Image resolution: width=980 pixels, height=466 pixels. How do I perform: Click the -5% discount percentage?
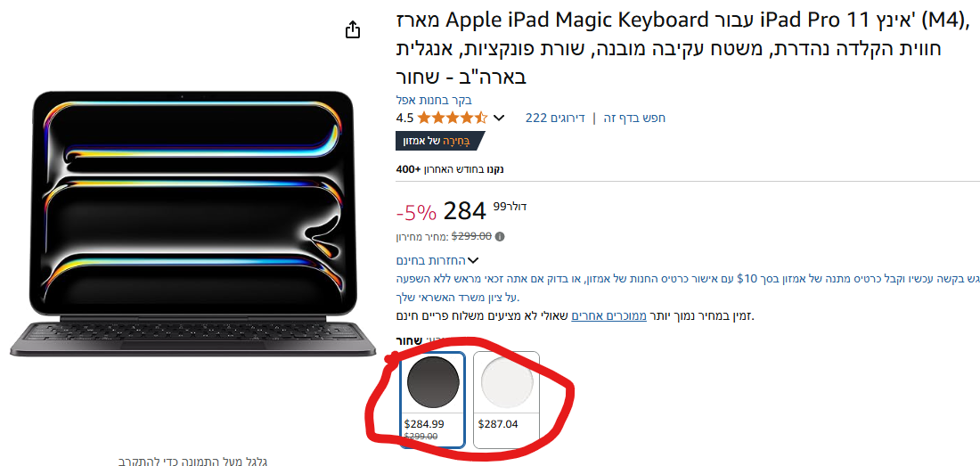415,212
